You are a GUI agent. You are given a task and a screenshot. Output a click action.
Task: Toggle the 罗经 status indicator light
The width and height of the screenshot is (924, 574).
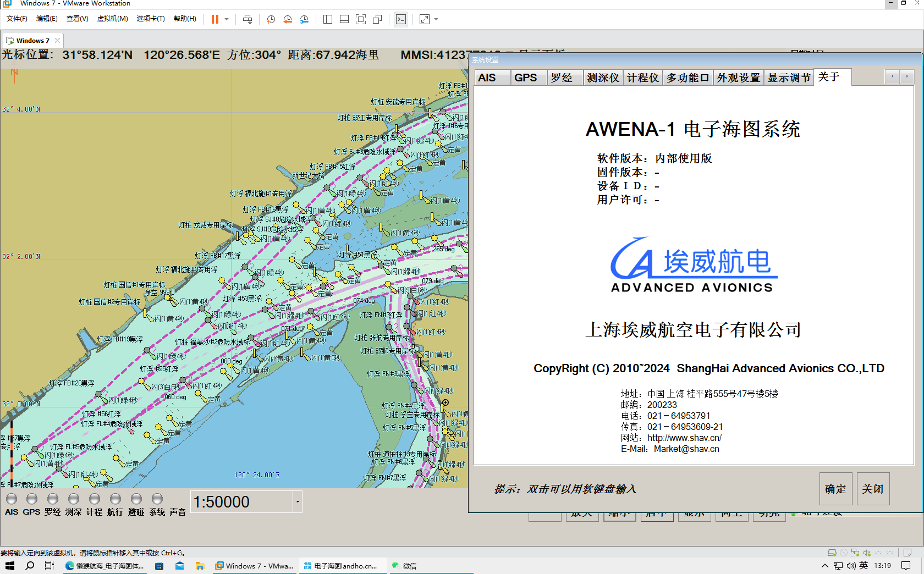coord(53,499)
